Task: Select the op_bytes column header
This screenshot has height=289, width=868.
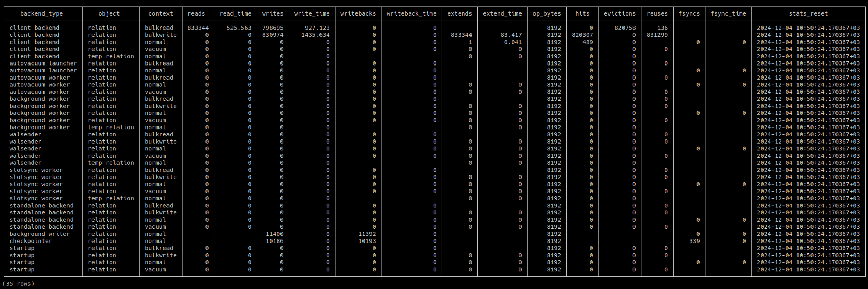Action: [x=547, y=14]
